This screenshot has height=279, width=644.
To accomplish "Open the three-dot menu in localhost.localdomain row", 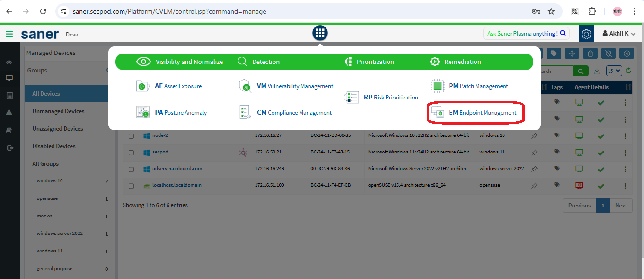I will 626,185.
